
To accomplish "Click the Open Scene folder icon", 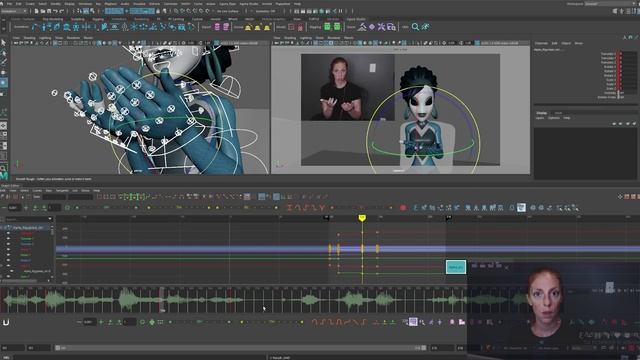I will click(x=42, y=11).
